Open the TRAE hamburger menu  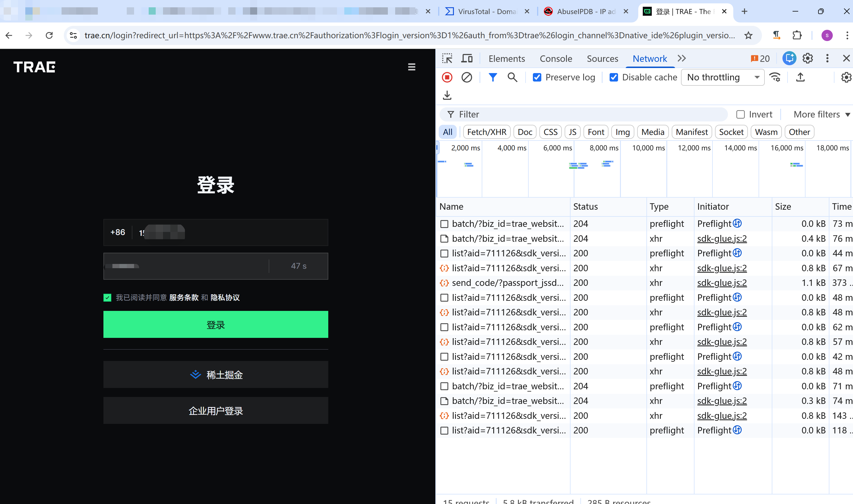tap(411, 67)
